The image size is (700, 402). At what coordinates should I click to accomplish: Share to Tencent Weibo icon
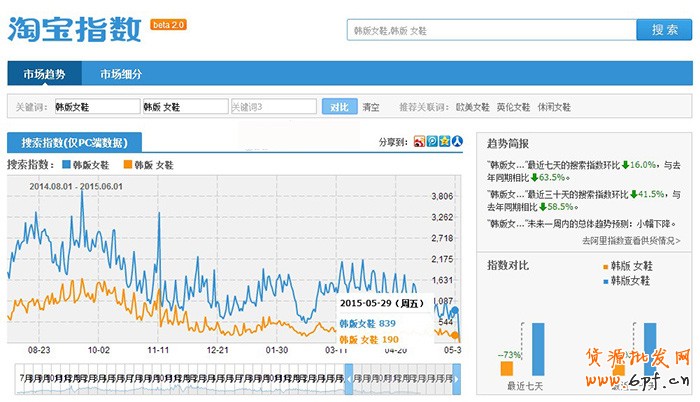click(x=431, y=142)
